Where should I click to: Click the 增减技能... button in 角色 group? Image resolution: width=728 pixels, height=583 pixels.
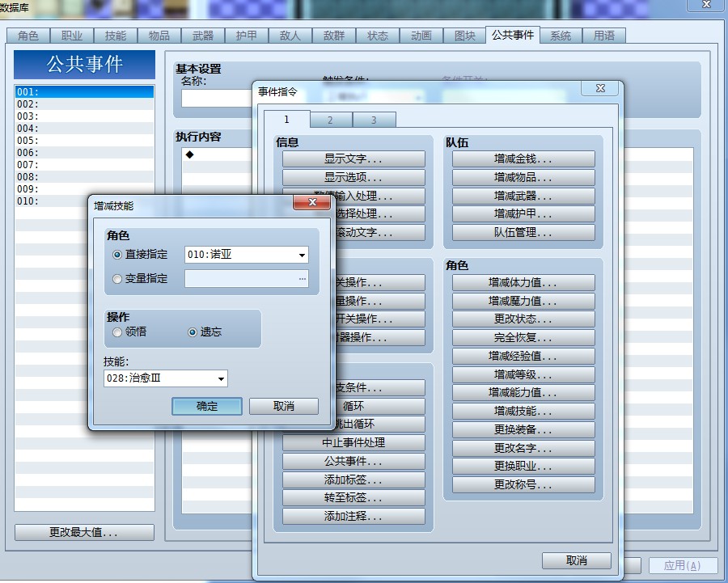coord(523,411)
